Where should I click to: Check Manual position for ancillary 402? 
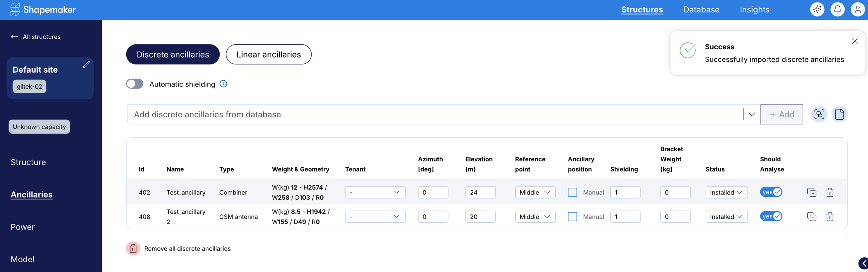coord(572,193)
